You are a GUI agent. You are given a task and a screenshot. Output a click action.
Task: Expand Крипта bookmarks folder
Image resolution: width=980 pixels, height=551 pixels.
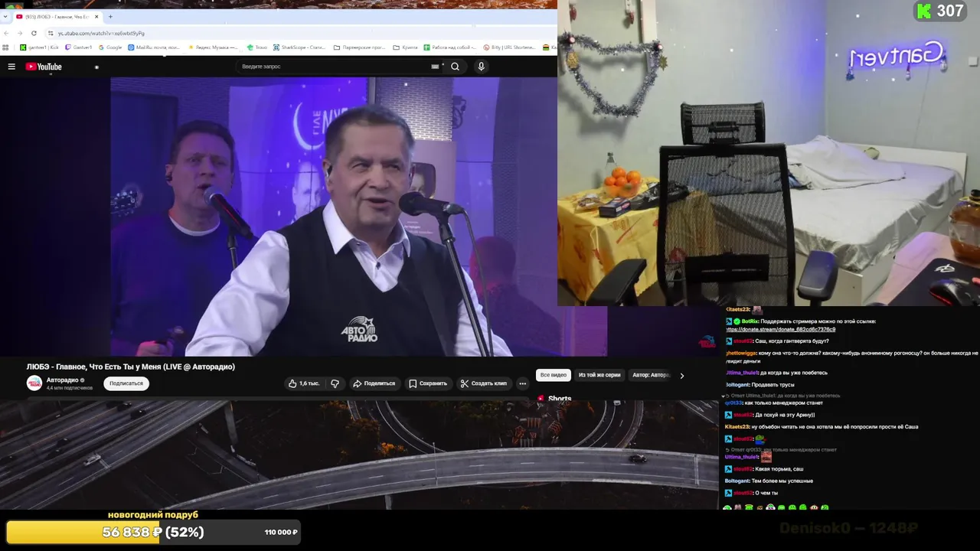tap(406, 47)
